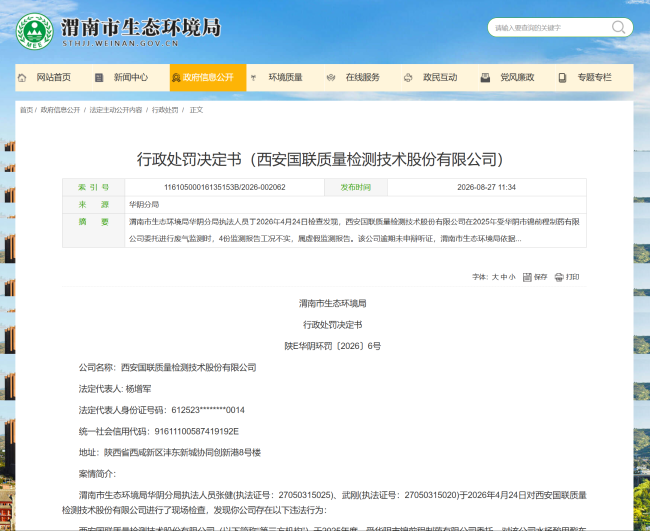Click the 公司名称 line in body
Image resolution: width=650 pixels, height=531 pixels.
(167, 368)
